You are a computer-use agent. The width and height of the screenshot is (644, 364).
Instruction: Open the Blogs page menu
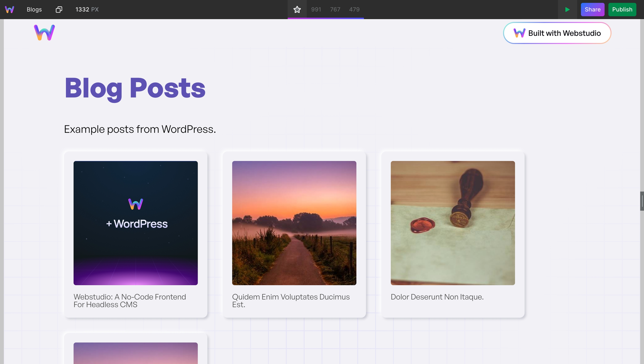34,9
